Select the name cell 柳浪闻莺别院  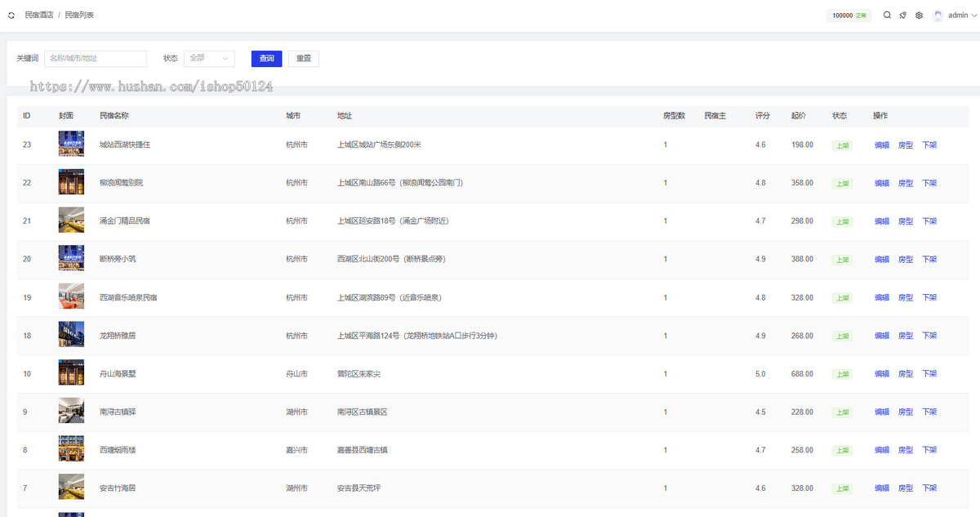[121, 183]
